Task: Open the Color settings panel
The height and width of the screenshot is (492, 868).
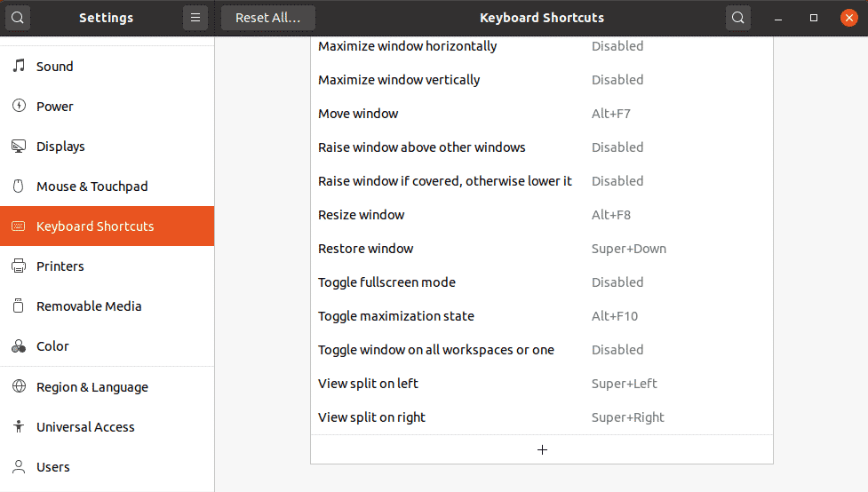Action: pos(52,346)
